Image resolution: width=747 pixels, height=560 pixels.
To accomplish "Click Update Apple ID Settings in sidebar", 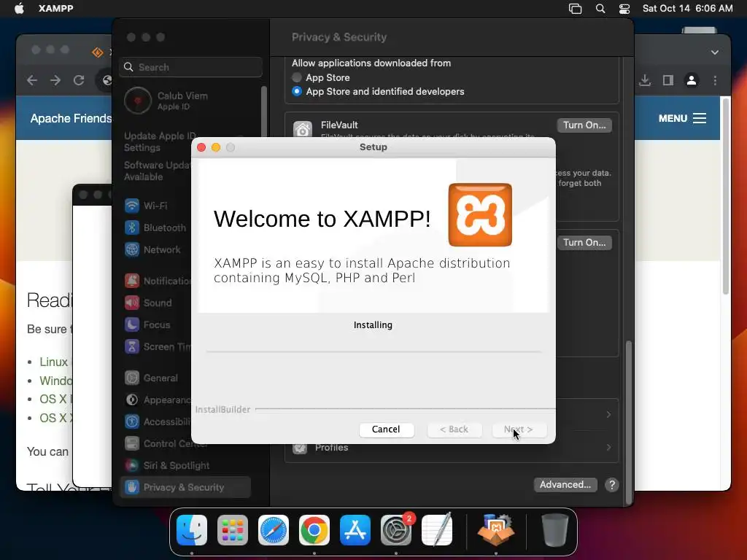I will pyautogui.click(x=160, y=142).
